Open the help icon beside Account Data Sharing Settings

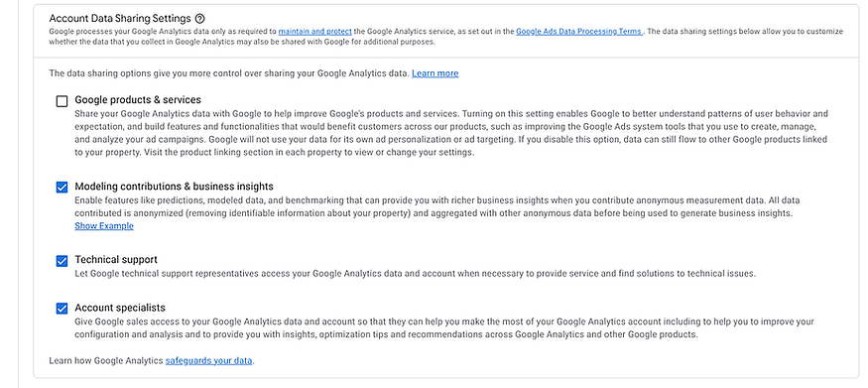[200, 18]
